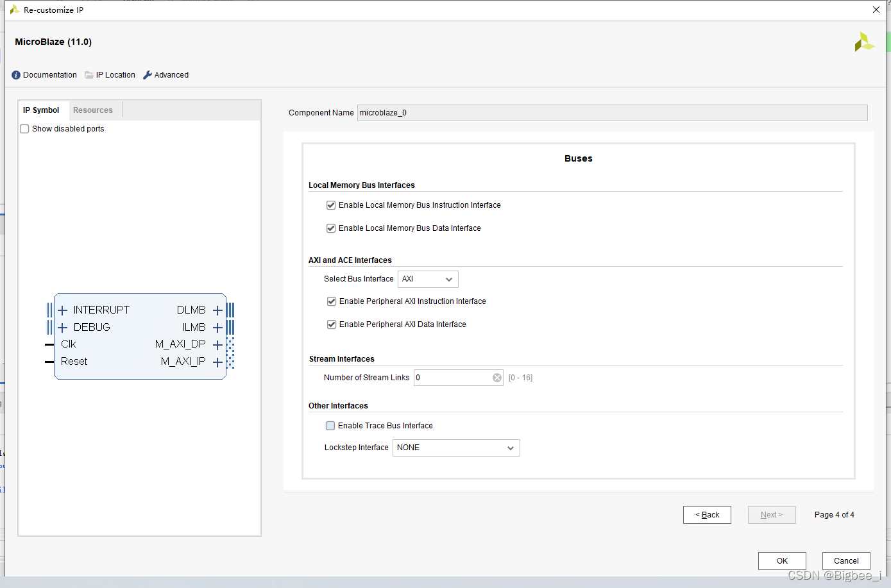Click the [0 - 16] range hint
The width and height of the screenshot is (891, 588).
coord(520,378)
